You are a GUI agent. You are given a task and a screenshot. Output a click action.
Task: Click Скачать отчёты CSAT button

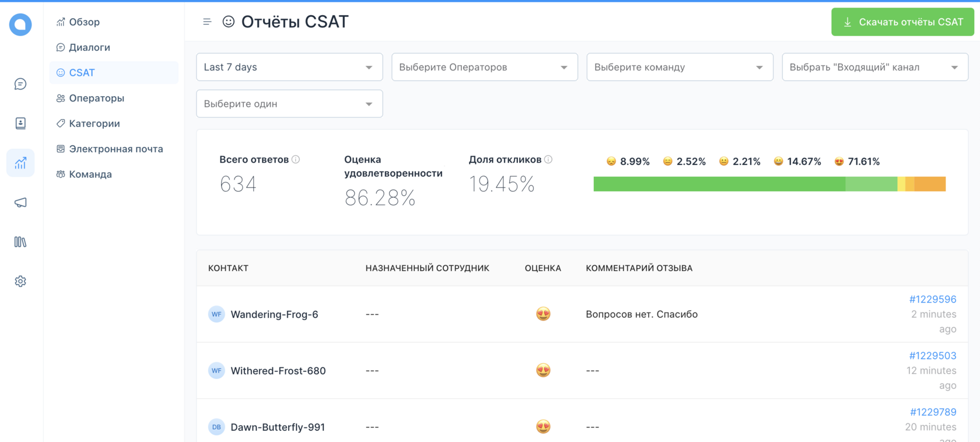click(x=902, y=22)
